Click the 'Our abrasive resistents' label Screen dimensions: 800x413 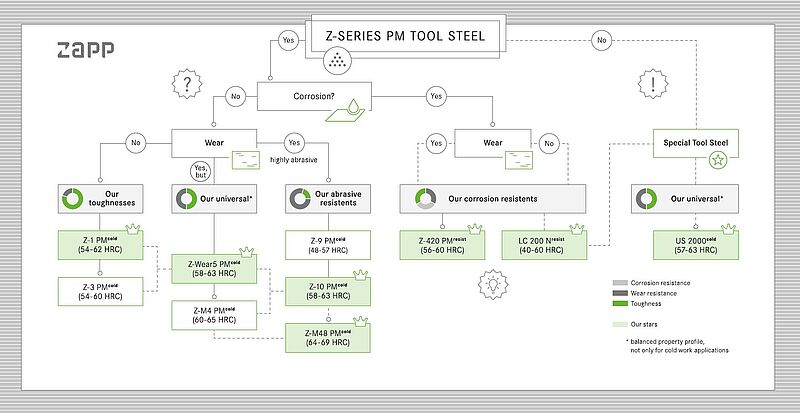coord(338,199)
